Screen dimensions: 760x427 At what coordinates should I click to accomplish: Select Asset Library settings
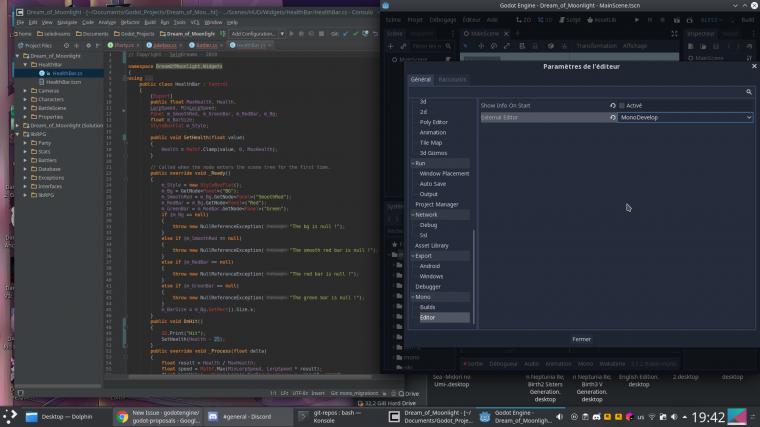[x=431, y=246]
